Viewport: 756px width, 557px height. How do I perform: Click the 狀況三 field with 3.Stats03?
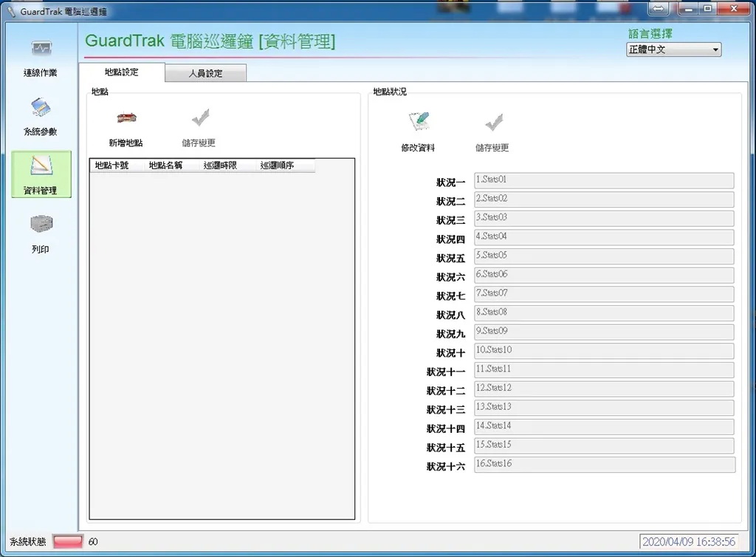point(604,218)
